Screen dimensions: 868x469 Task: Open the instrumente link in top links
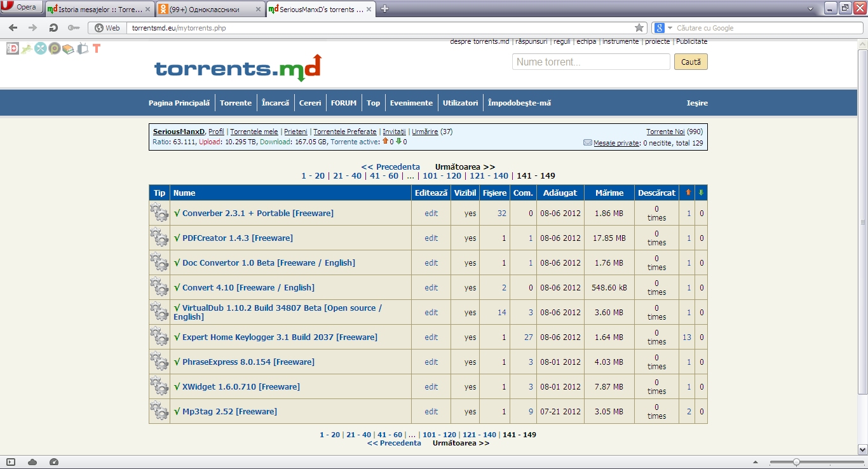[x=621, y=41]
